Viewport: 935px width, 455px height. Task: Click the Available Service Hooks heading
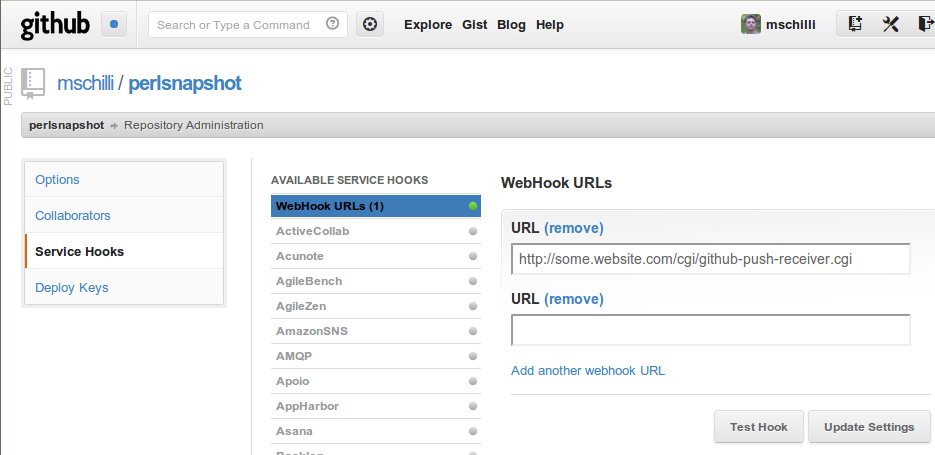point(349,180)
